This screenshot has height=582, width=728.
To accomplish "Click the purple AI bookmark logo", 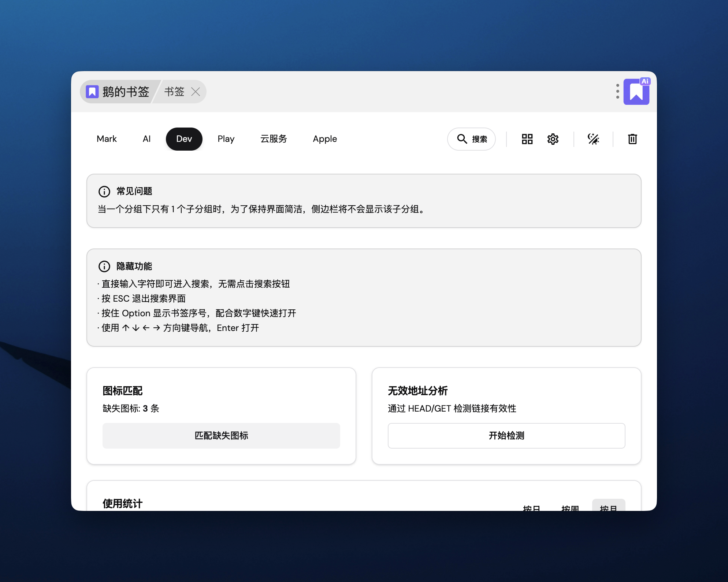I will click(636, 92).
